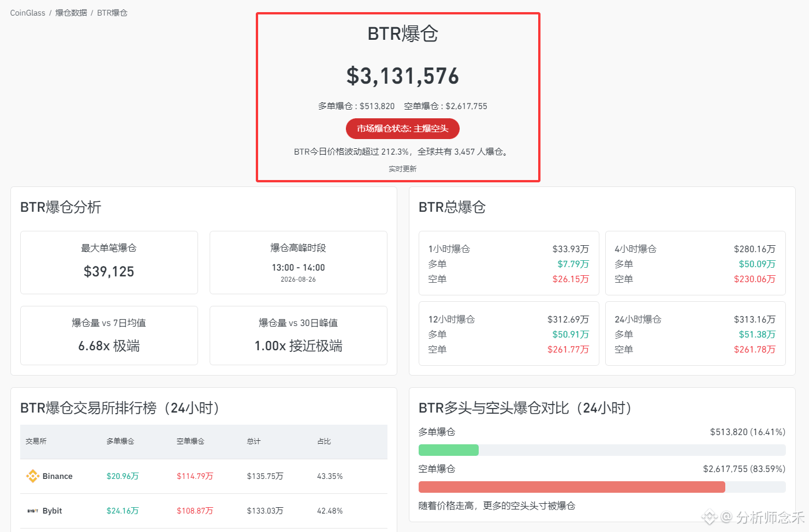
Task: Select 1-hour short value $26.15万
Action: (x=571, y=279)
